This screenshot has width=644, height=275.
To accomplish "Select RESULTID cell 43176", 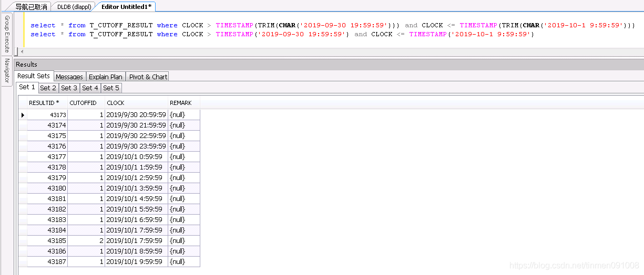I will (47, 146).
